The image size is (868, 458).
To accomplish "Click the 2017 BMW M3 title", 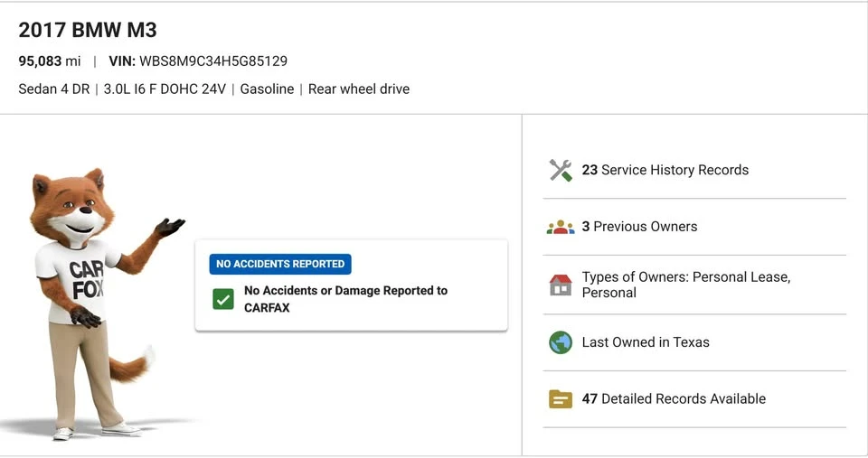I will pyautogui.click(x=88, y=30).
